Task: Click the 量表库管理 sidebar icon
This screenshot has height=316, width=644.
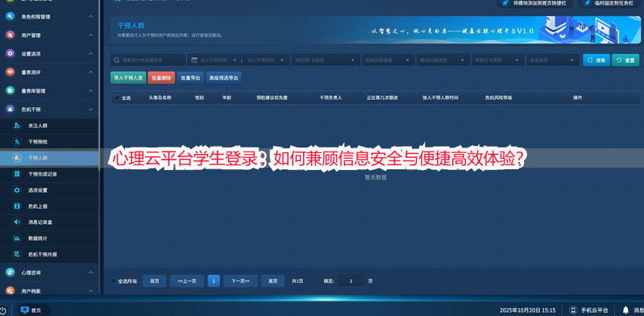Action: [x=10, y=91]
